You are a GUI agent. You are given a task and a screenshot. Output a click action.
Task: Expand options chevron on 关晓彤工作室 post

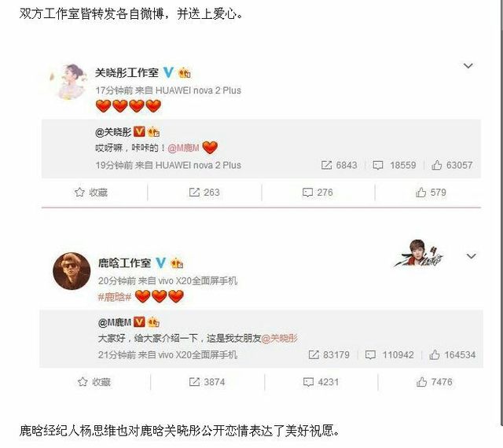click(468, 66)
